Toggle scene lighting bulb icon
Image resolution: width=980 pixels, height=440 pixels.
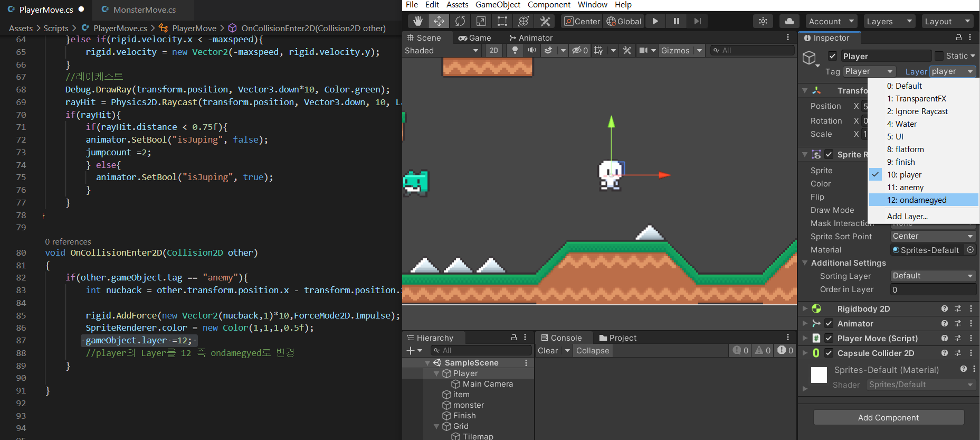(515, 50)
